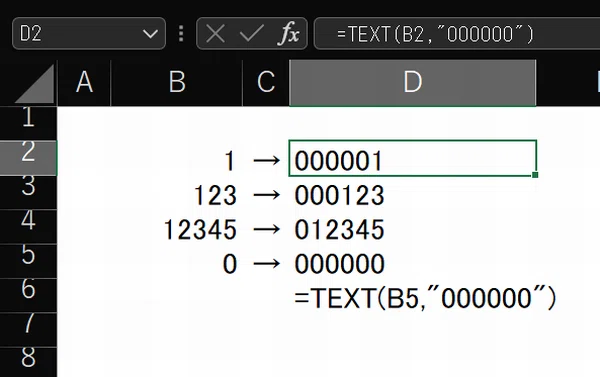Click the Select All corner triangle
The width and height of the screenshot is (600, 377).
point(34,83)
